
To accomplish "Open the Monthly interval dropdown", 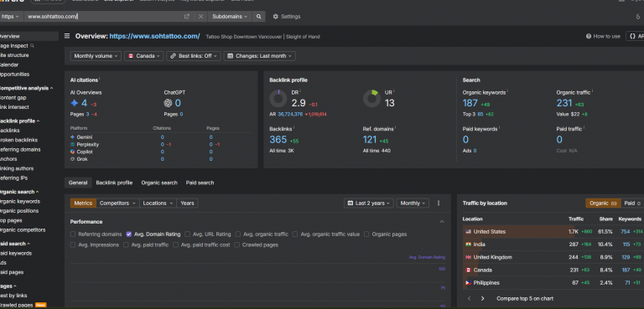I will click(x=413, y=203).
